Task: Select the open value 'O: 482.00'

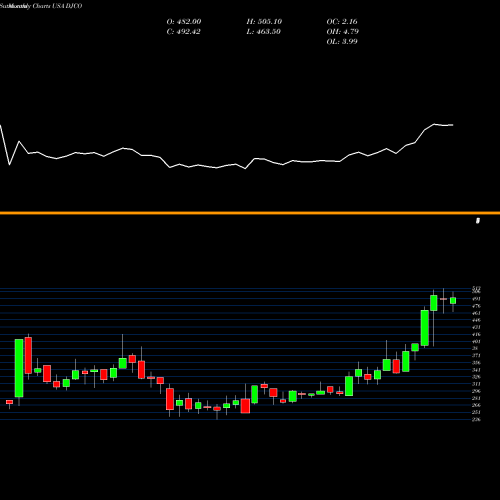Action: (184, 21)
